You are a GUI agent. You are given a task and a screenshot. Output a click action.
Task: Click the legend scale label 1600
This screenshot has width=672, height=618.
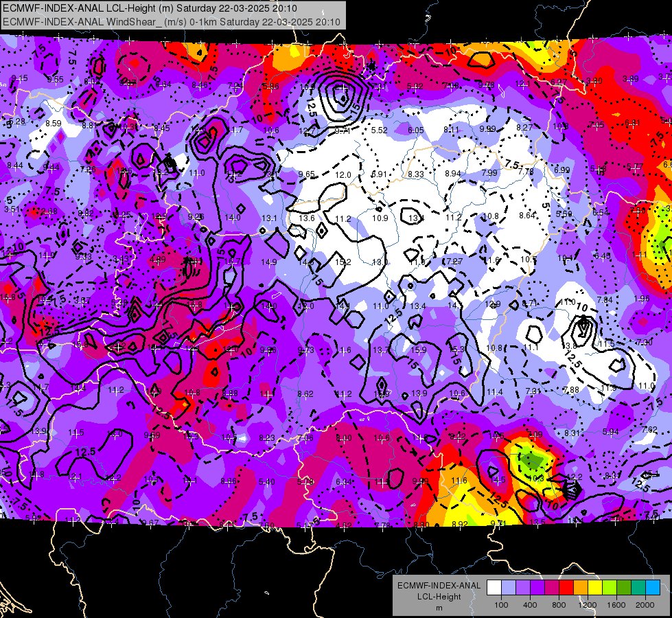point(616,605)
